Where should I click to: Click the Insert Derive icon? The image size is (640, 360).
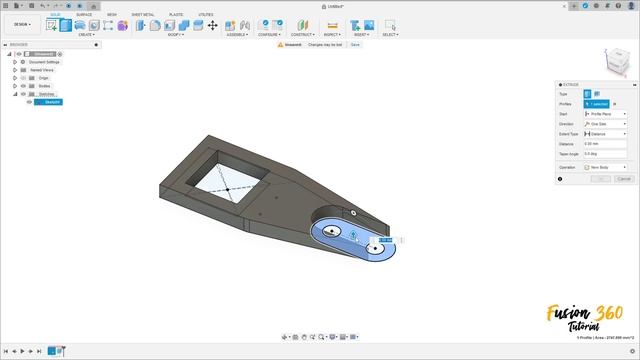(x=355, y=25)
